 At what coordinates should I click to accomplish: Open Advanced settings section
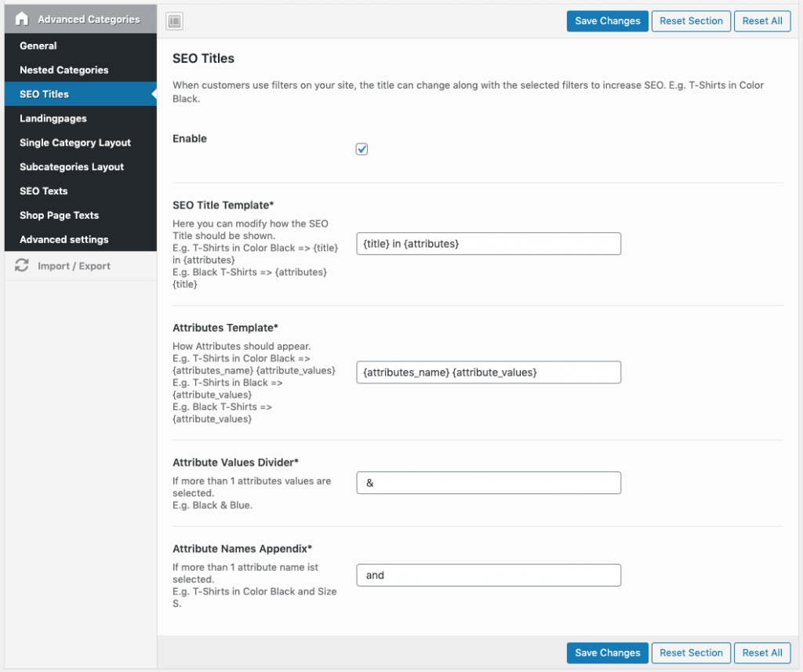click(x=81, y=239)
